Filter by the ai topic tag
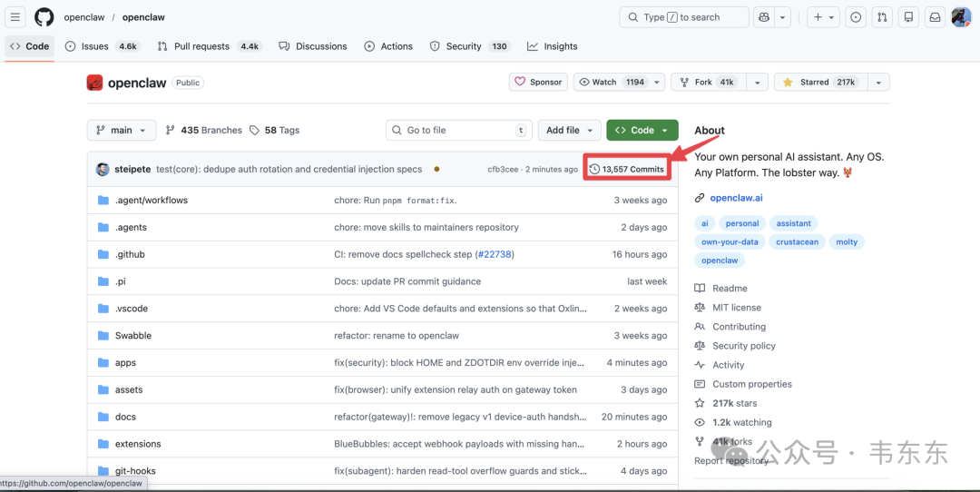The height and width of the screenshot is (492, 980). [x=704, y=223]
